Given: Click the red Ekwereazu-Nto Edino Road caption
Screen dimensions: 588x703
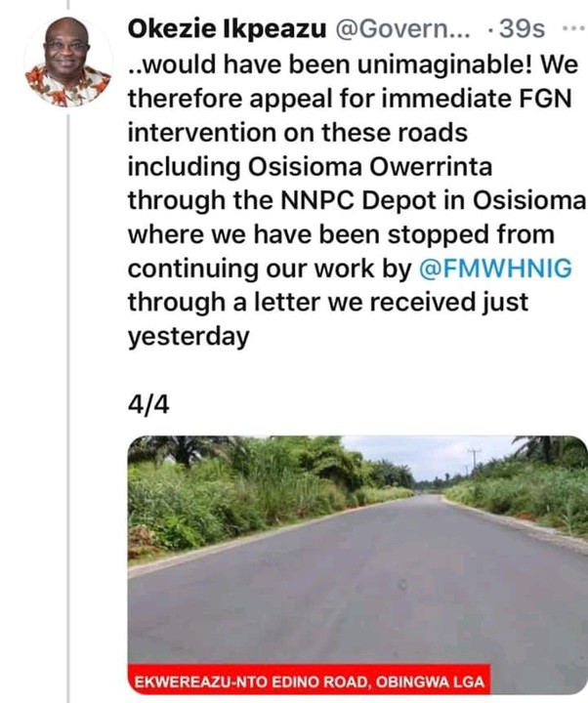Looking at the screenshot, I should (x=313, y=680).
